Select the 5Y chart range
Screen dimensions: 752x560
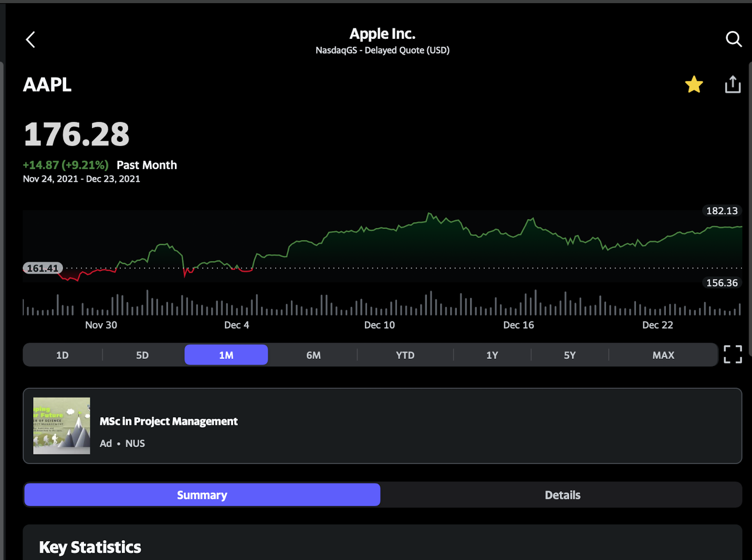pyautogui.click(x=570, y=355)
